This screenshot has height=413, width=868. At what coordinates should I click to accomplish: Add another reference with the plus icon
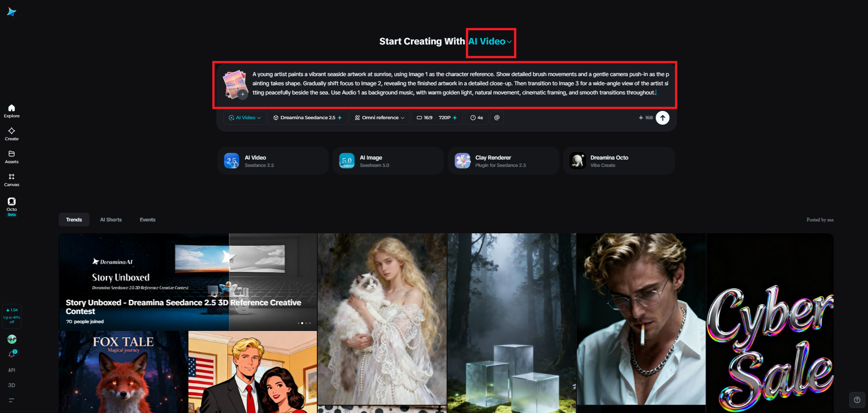tap(243, 94)
